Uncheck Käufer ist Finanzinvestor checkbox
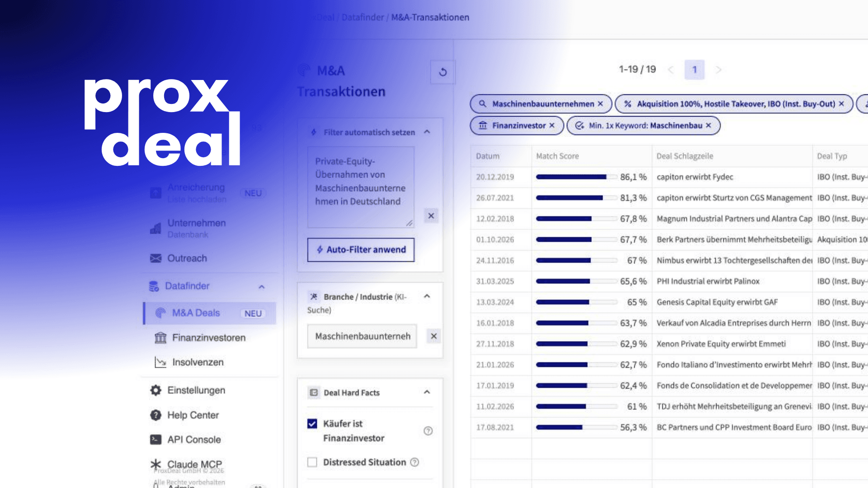Viewport: 868px width, 488px height. [312, 424]
